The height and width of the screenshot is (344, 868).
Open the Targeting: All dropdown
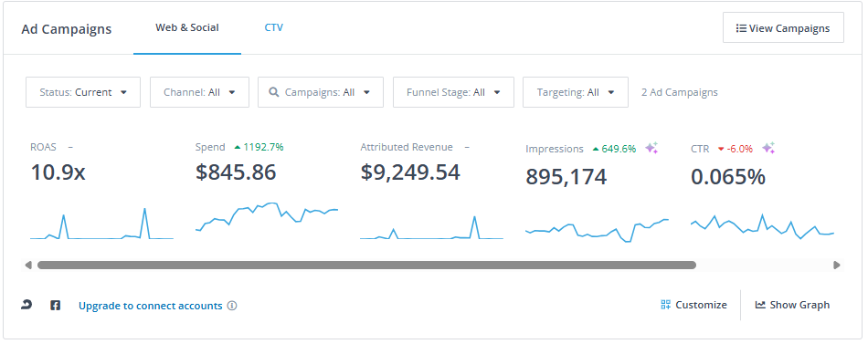pos(575,92)
